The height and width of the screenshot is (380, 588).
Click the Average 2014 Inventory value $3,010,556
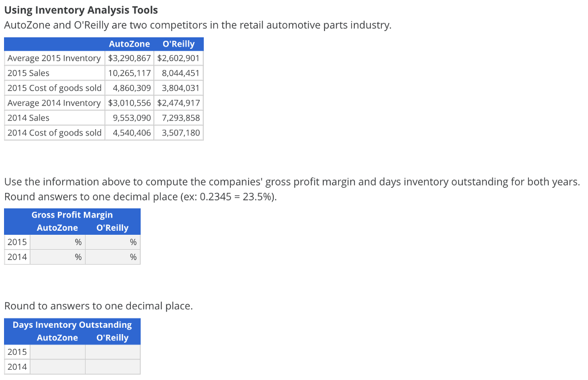tap(129, 103)
